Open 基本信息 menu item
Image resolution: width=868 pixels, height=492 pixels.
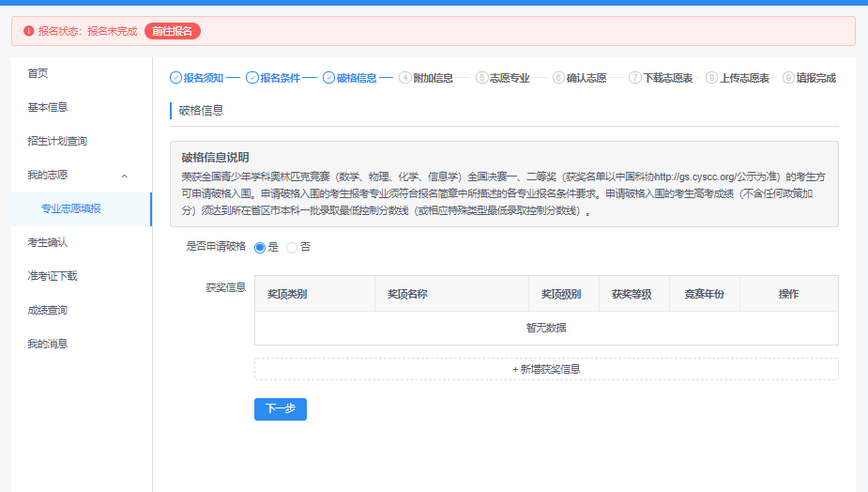tap(48, 107)
